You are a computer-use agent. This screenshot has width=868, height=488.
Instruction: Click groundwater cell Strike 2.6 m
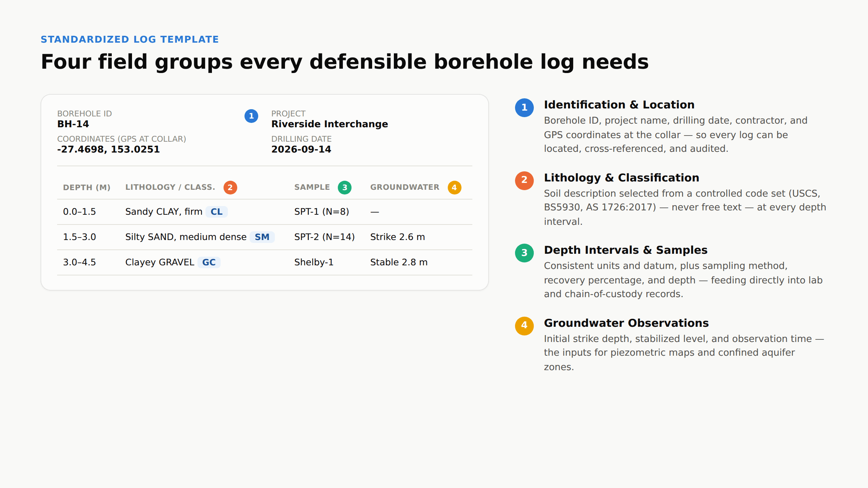point(398,237)
